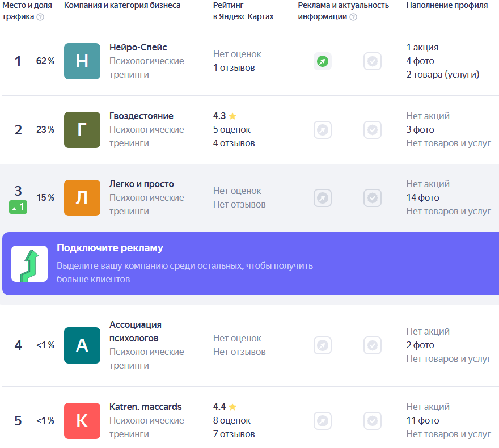Click column header 'Рейтинг в Яндекс Картах'
The height and width of the screenshot is (448, 499).
[x=243, y=11]
